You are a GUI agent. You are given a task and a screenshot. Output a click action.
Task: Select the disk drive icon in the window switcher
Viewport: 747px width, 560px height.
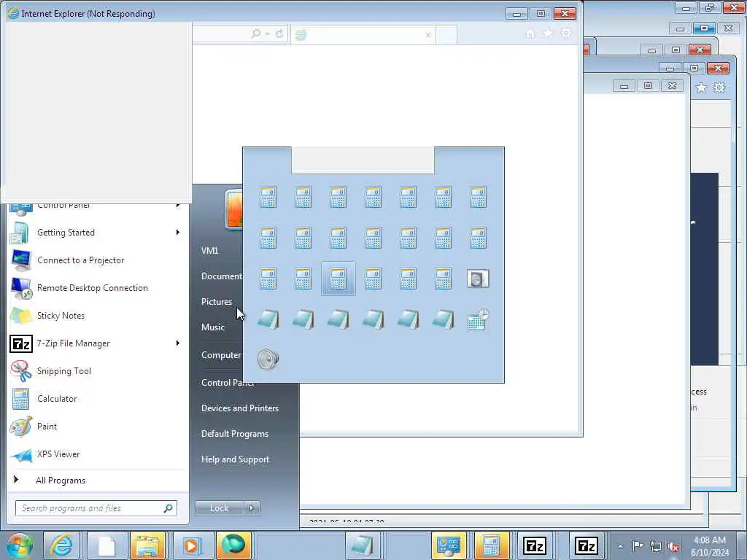[x=478, y=279]
